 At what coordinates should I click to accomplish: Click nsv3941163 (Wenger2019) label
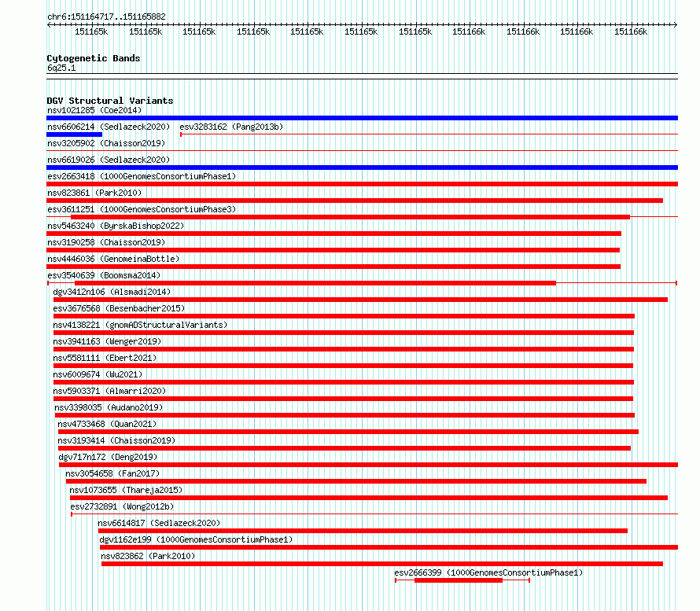tap(107, 341)
